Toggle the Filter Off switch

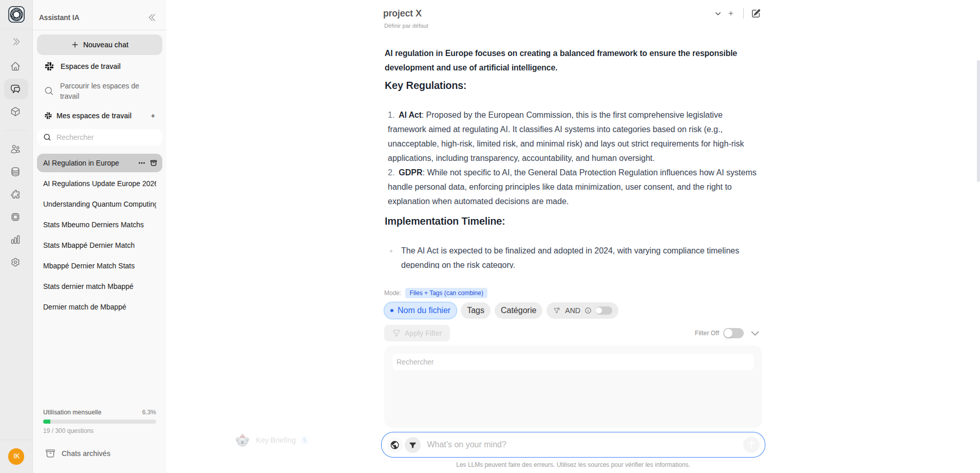[x=733, y=333]
